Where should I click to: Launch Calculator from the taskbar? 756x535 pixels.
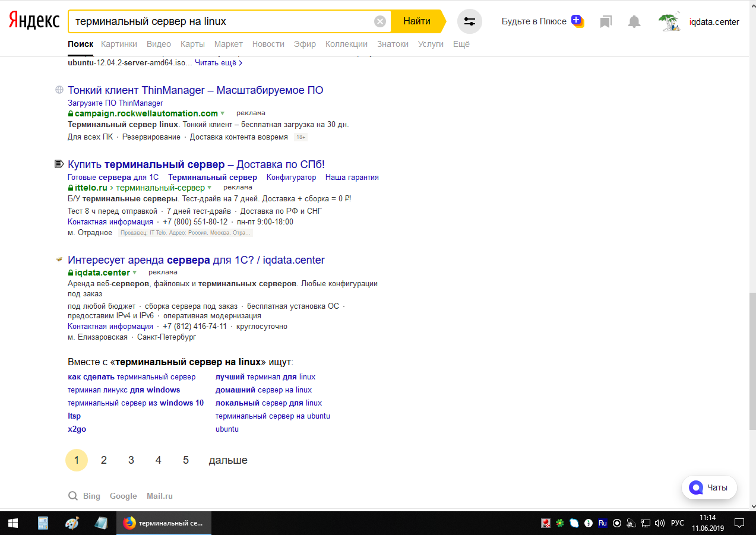coord(43,523)
